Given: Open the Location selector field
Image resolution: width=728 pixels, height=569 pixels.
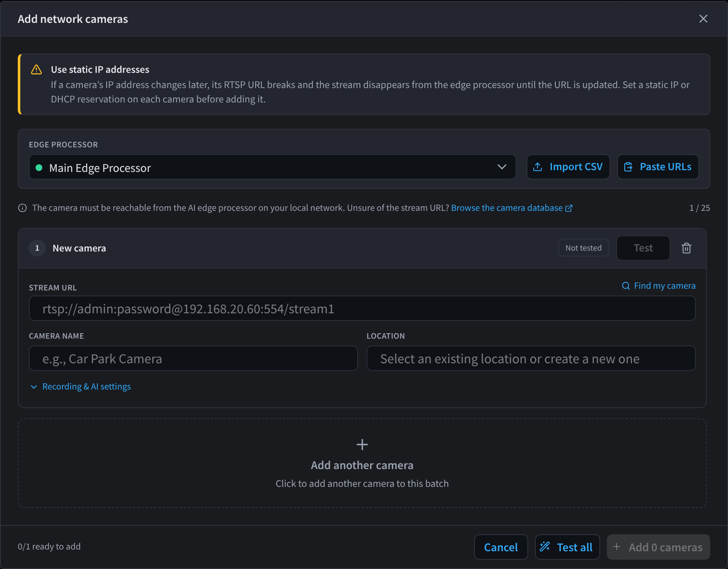Looking at the screenshot, I should (531, 358).
